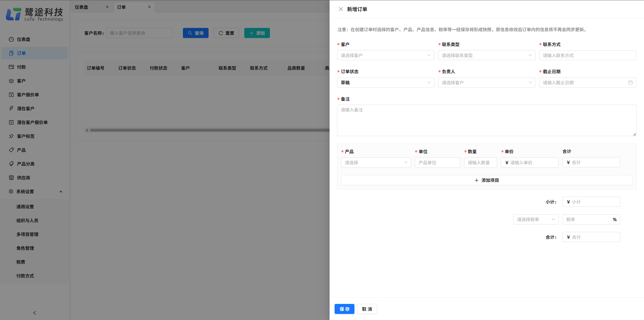Close the new order drawer with X icon
644x320 pixels.
pos(341,9)
